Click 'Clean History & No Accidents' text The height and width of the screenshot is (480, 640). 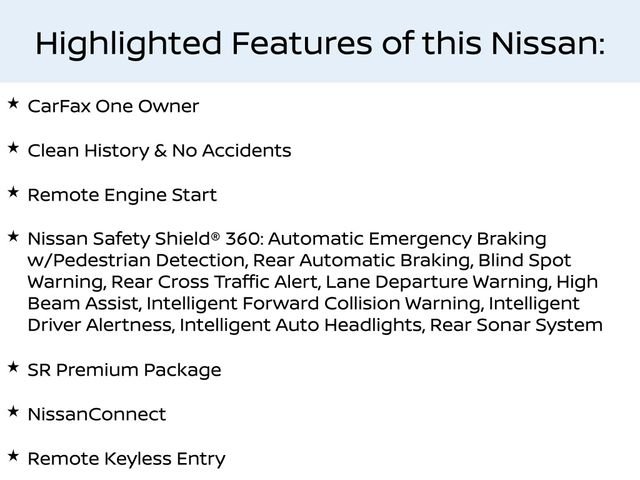(x=159, y=150)
